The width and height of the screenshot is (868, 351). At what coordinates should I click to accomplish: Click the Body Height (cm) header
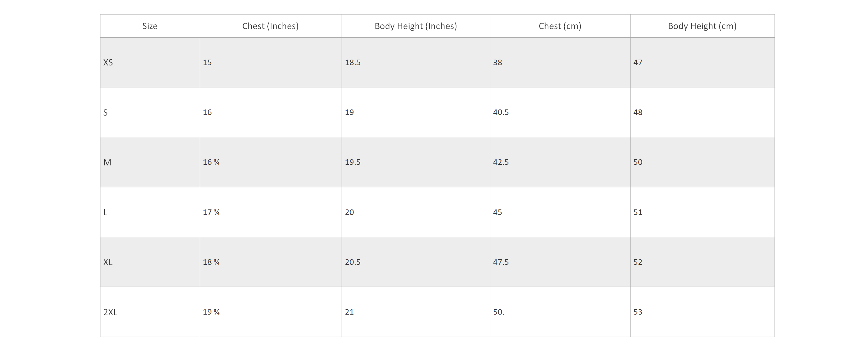tap(702, 26)
